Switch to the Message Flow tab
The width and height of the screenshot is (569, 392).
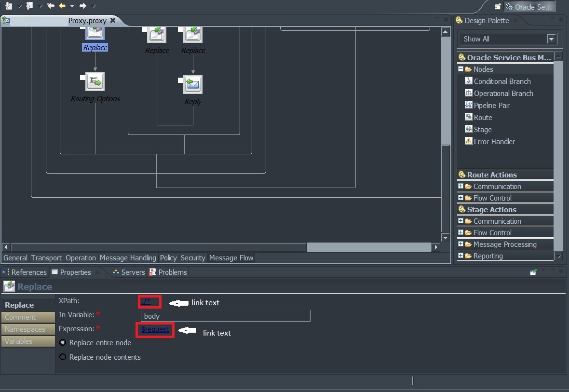click(x=231, y=257)
